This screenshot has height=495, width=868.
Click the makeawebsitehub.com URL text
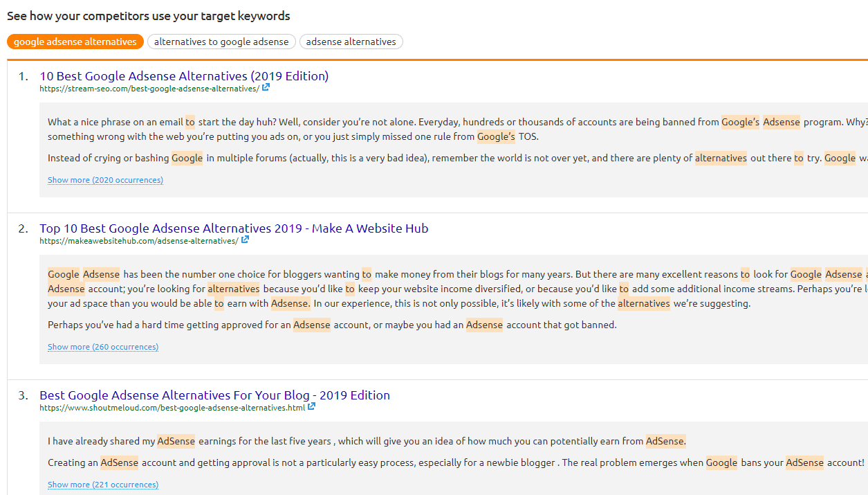pyautogui.click(x=138, y=241)
